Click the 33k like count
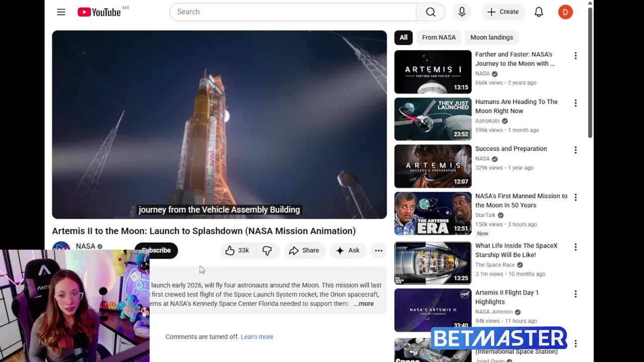Image resolution: width=644 pixels, height=362 pixels. (x=244, y=250)
